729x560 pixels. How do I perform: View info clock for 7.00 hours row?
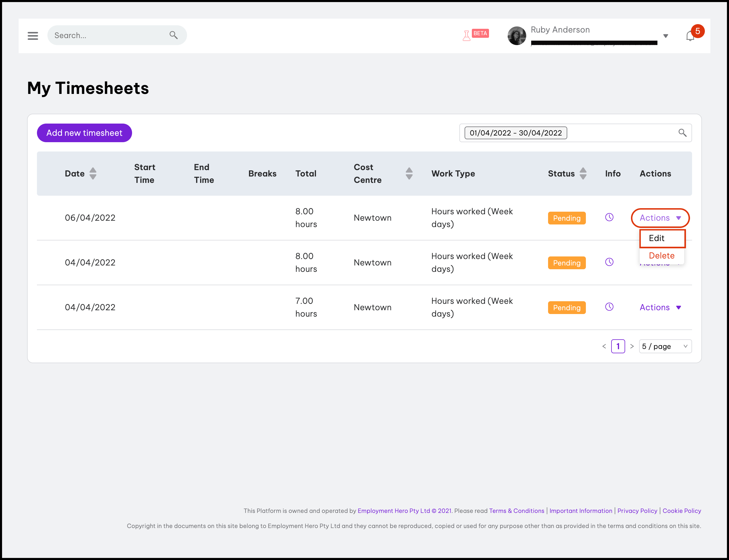tap(609, 307)
